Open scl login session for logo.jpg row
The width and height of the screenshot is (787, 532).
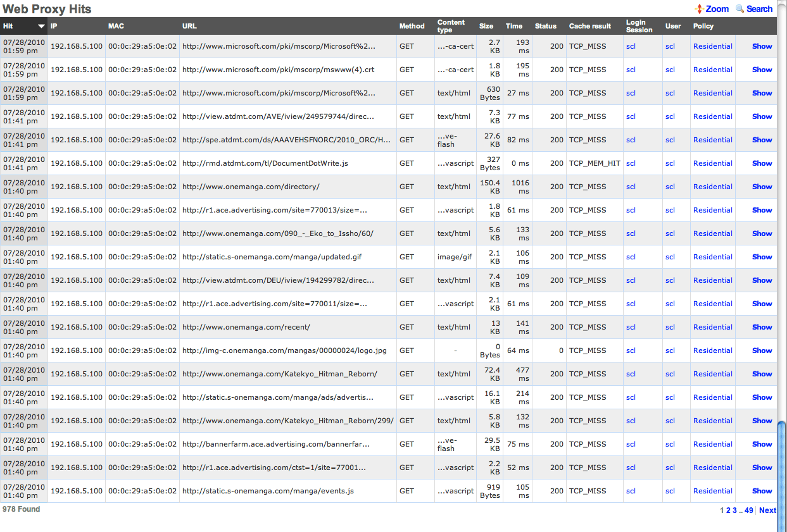631,350
